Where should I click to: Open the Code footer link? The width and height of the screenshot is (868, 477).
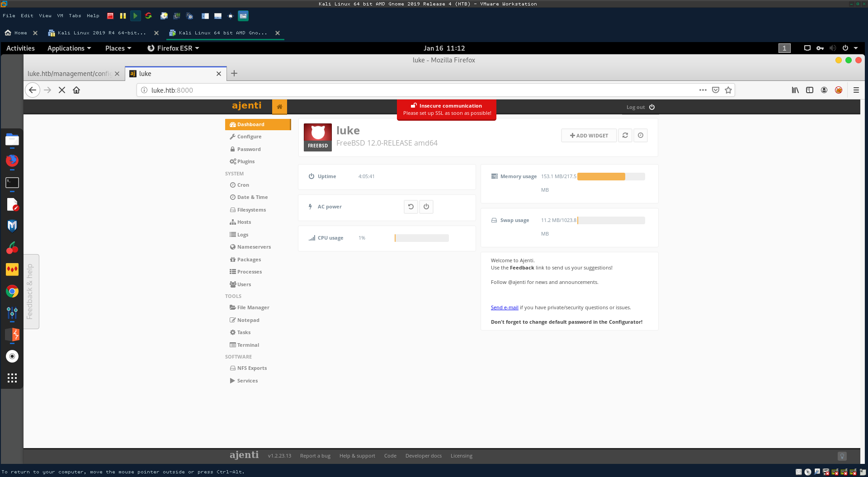point(390,456)
